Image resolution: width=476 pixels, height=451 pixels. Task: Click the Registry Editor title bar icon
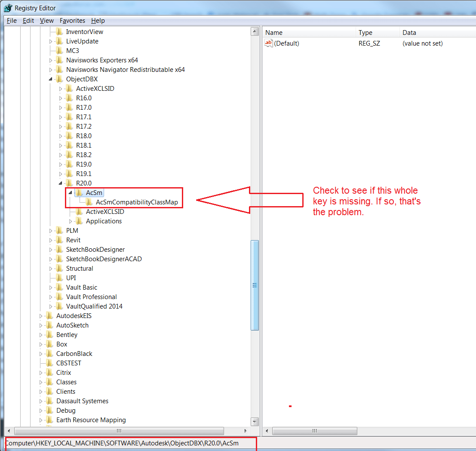click(x=8, y=8)
